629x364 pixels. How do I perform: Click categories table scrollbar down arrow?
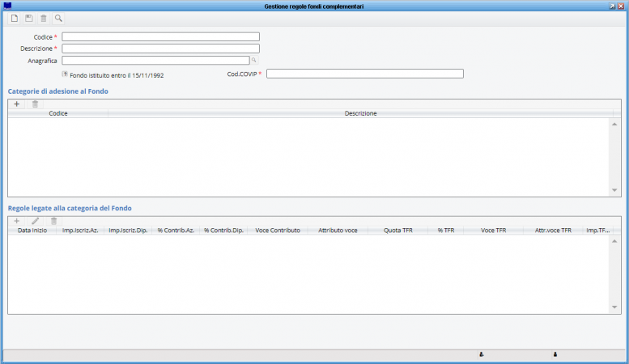click(614, 190)
